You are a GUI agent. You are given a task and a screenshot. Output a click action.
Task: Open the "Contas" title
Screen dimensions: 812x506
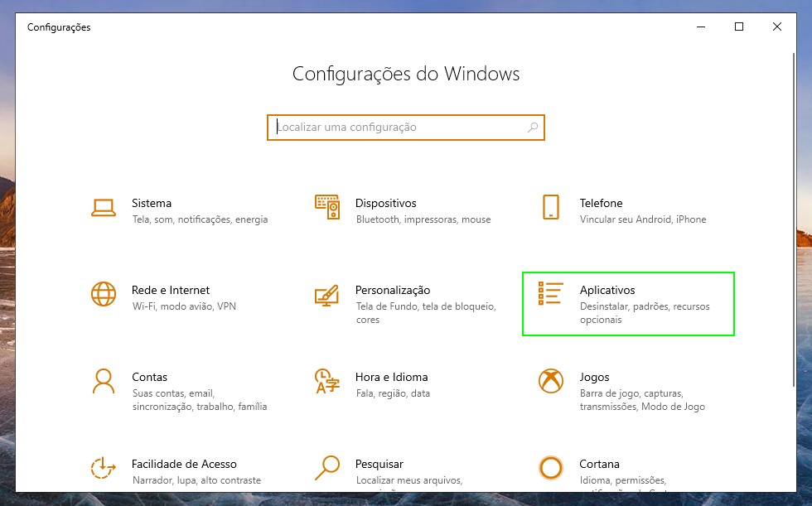pyautogui.click(x=149, y=377)
